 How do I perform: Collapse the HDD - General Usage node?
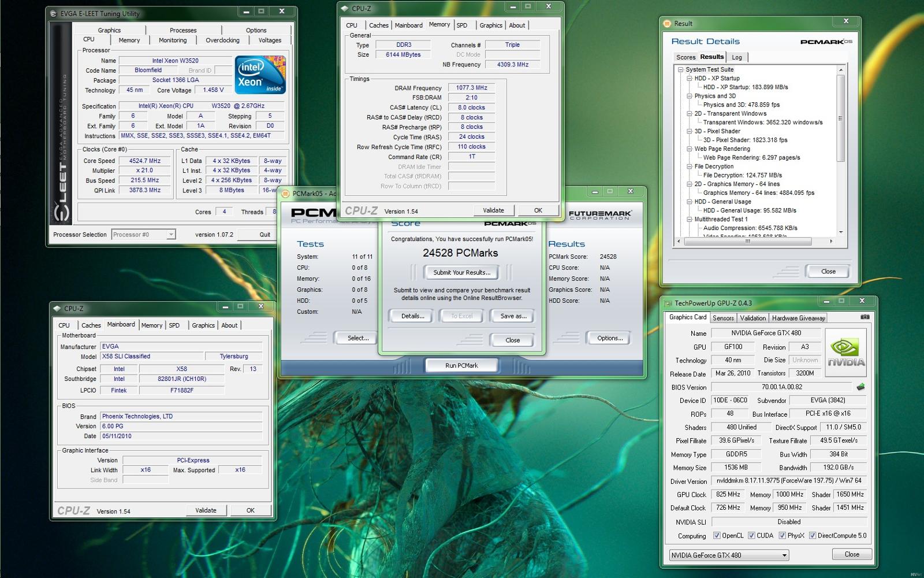690,202
